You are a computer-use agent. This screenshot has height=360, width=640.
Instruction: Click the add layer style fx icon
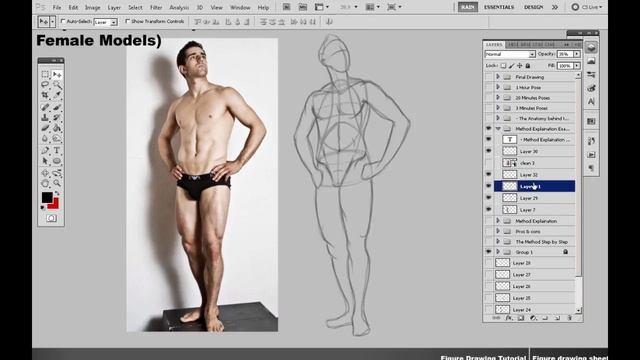[509, 318]
